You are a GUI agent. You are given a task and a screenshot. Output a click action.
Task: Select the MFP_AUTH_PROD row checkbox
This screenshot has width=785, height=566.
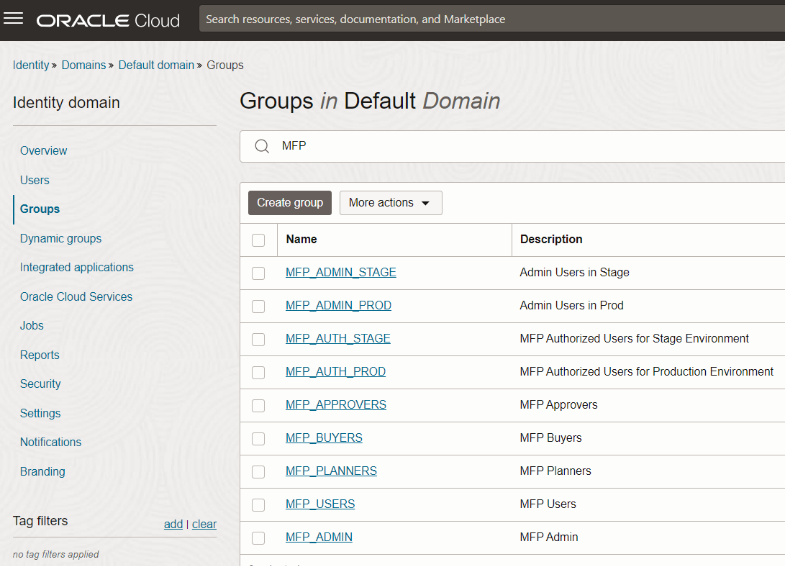pos(258,372)
